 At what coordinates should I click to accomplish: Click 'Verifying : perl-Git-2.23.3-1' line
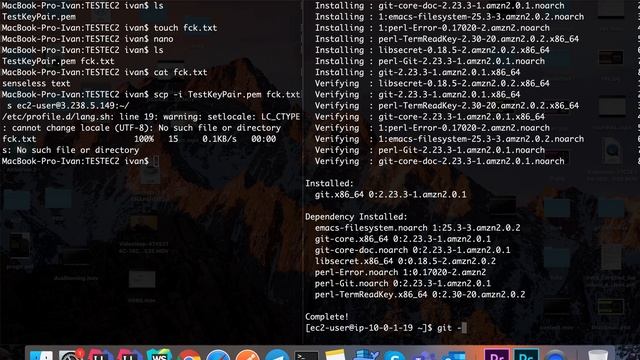tap(429, 150)
